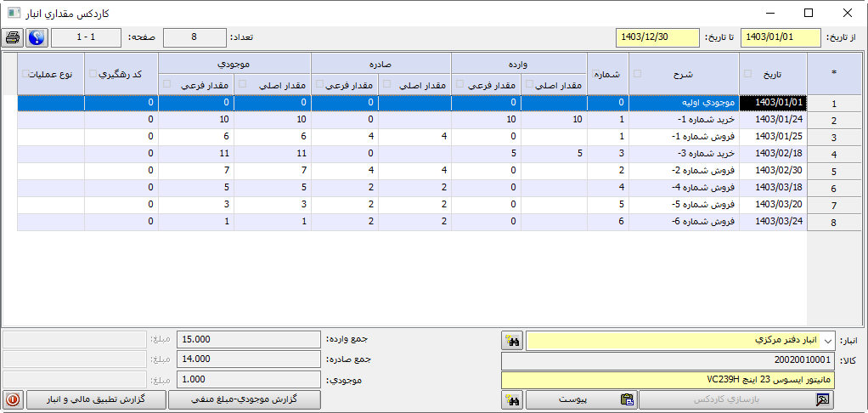The image size is (868, 413).
Task: Toggle the checkbox in the شرح column header
Action: [x=637, y=73]
